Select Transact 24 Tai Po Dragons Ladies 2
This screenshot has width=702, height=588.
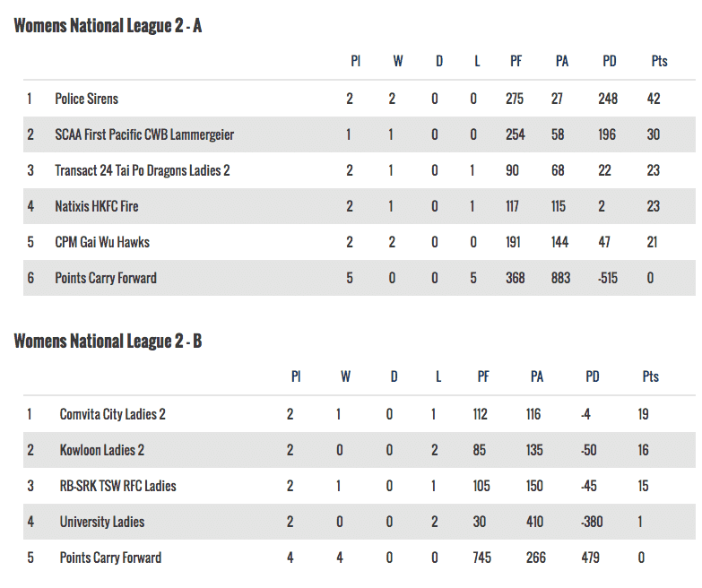[142, 170]
